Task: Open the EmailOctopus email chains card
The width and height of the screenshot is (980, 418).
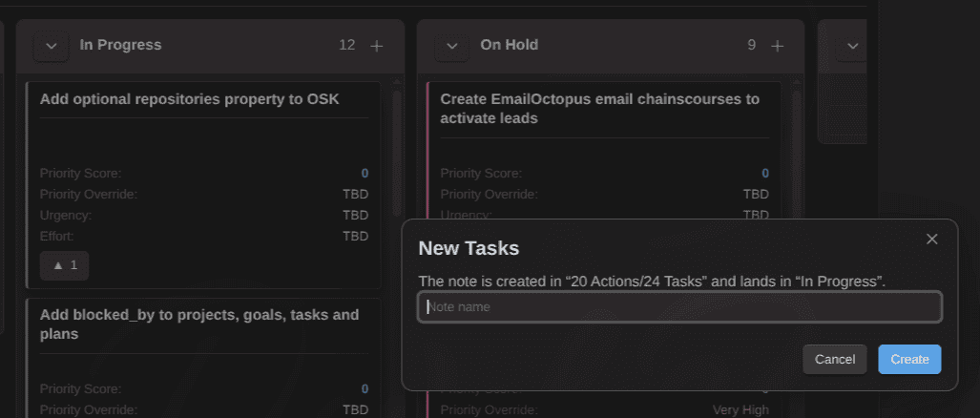Action: coord(599,108)
